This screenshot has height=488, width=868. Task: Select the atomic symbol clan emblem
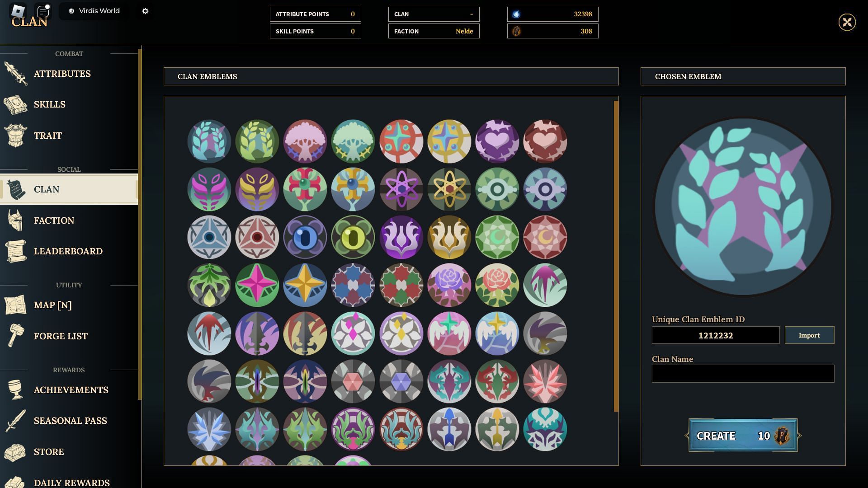pos(401,189)
